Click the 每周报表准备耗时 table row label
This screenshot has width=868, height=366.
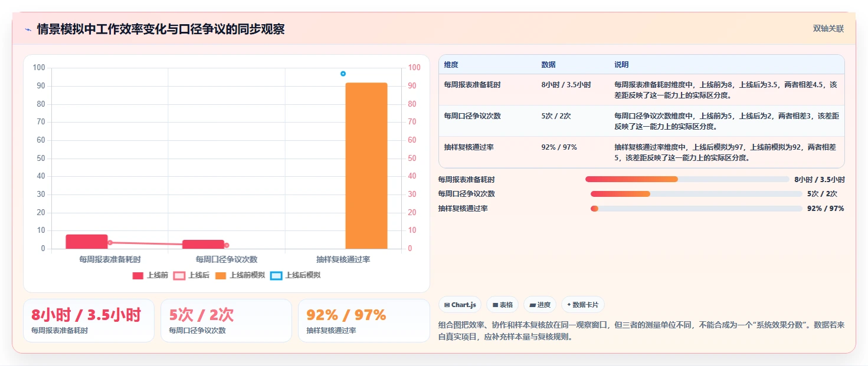coord(473,85)
